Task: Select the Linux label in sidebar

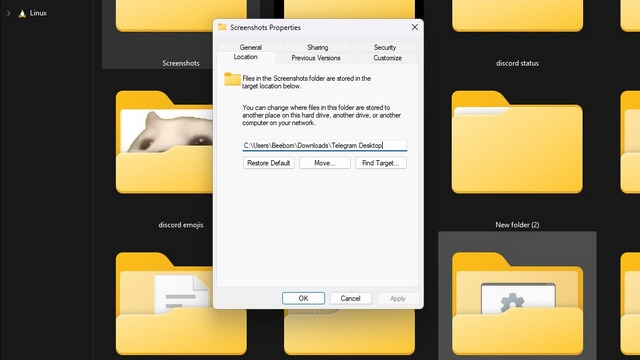Action: 38,13
